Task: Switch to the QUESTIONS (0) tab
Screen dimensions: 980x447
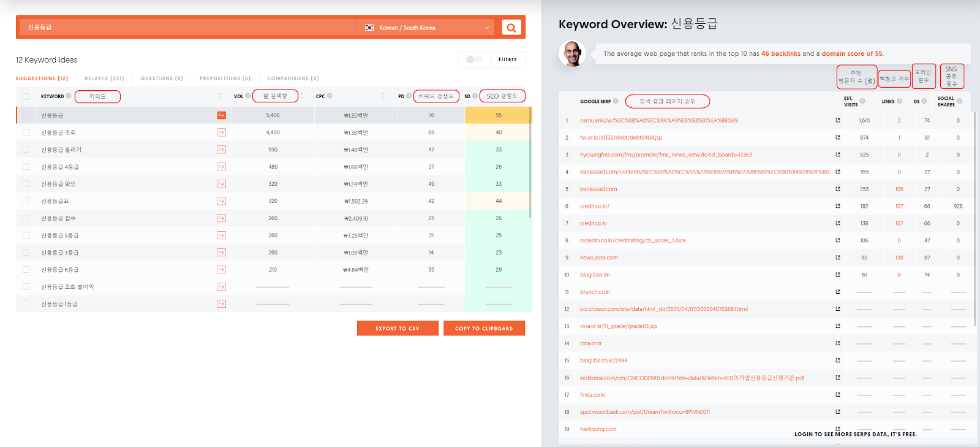Action: tap(162, 78)
